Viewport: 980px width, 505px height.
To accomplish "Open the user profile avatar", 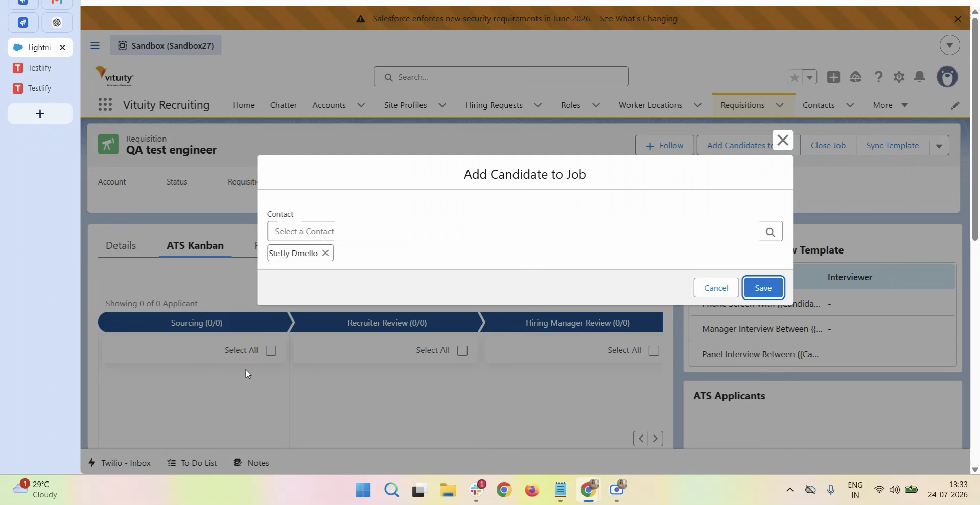I will (947, 77).
